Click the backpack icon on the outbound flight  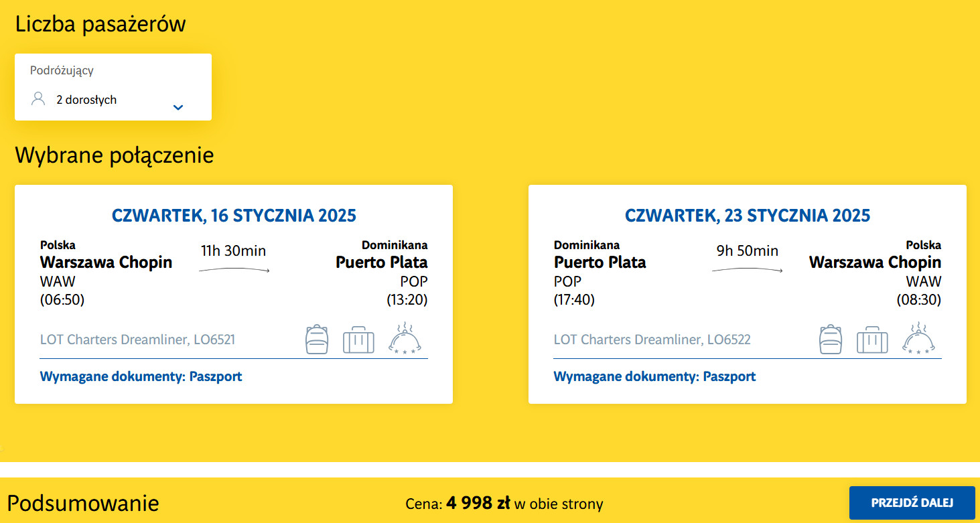click(x=317, y=340)
